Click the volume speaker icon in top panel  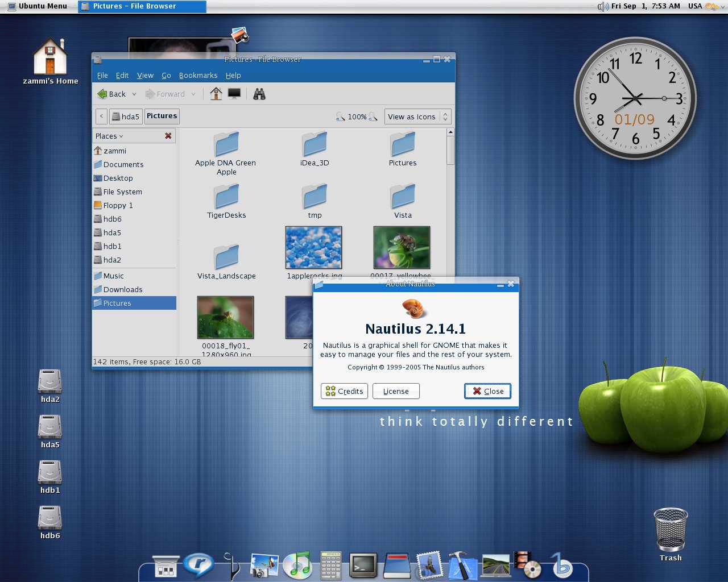[603, 6]
